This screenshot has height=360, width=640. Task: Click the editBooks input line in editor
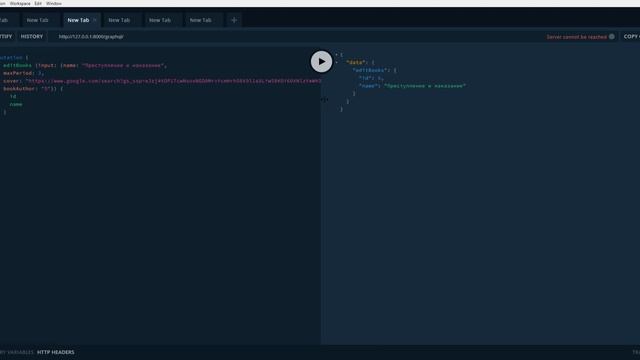85,65
